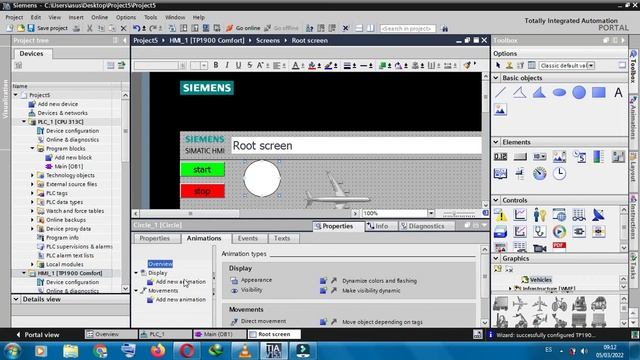Open the zoom 100% dropdown

pos(431,213)
